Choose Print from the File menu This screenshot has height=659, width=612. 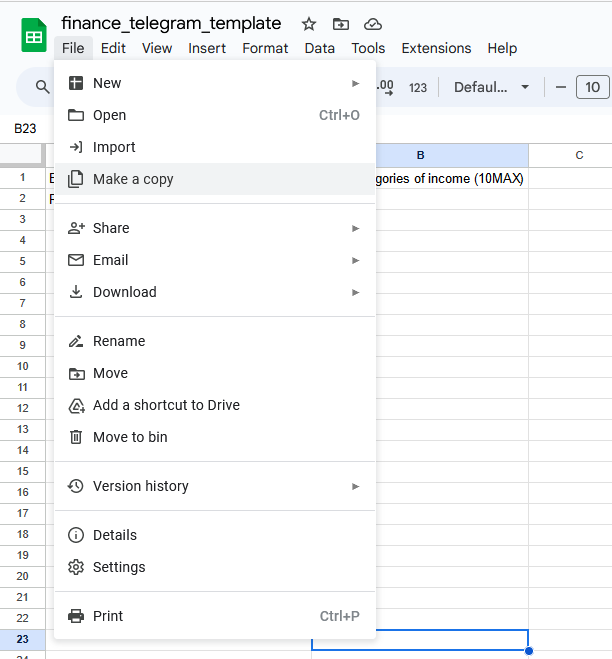(x=215, y=616)
